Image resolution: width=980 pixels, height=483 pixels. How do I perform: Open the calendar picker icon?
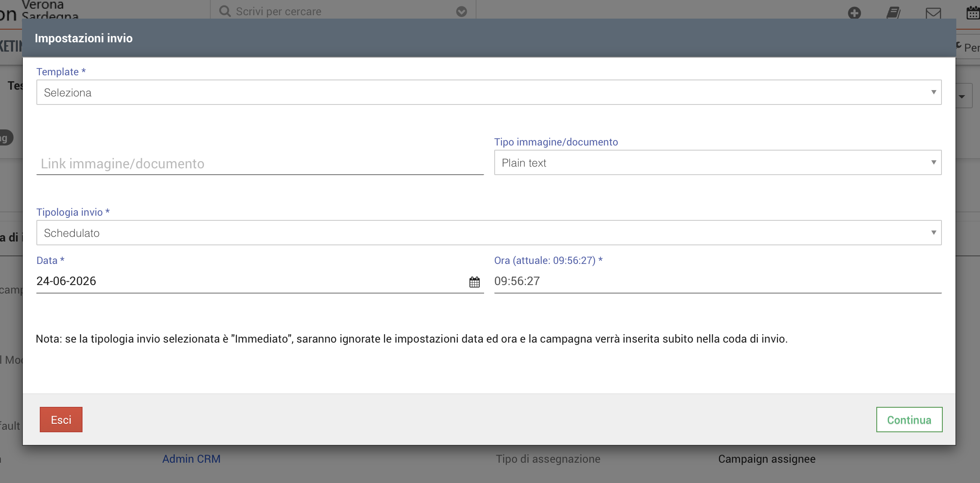click(x=474, y=282)
